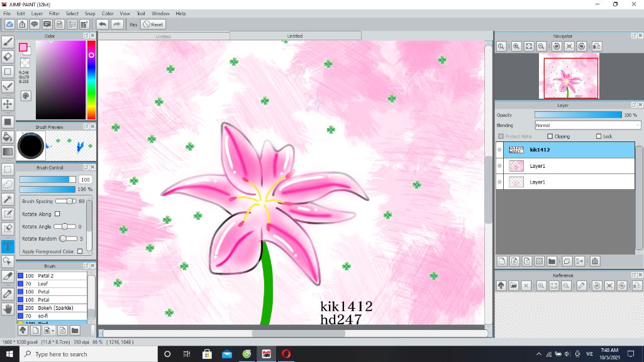
Task: Open the Filter menu
Action: [x=55, y=14]
